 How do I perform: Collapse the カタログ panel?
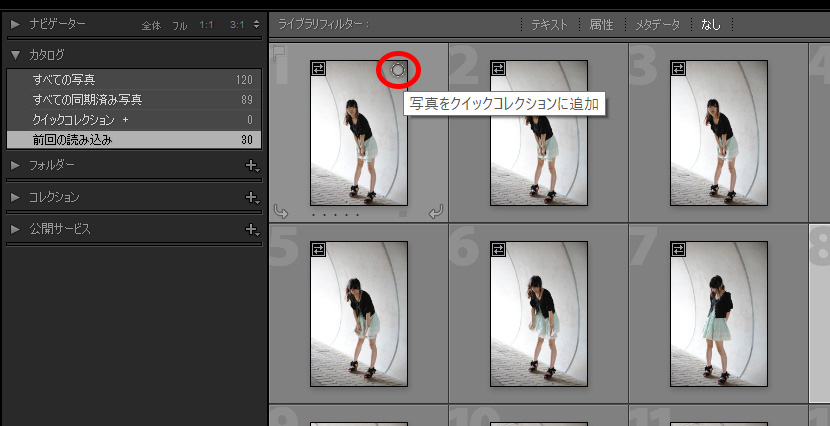click(x=15, y=55)
